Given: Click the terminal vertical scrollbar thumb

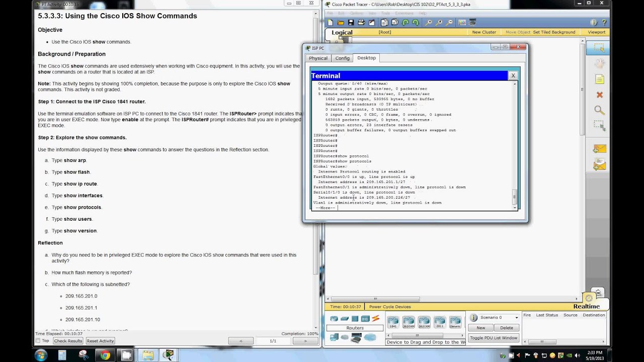Looking at the screenshot, I should point(514,197).
